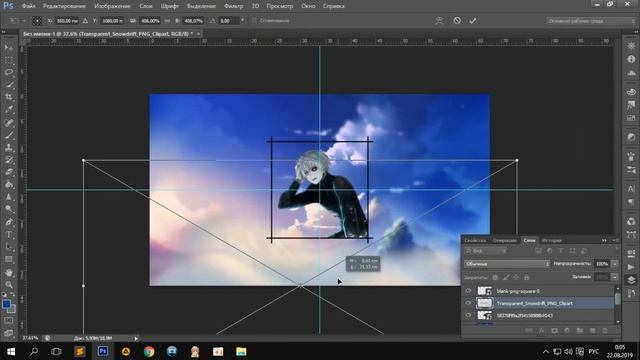Toggle relative positioning triangle icon
The image size is (640, 360).
(85, 20)
